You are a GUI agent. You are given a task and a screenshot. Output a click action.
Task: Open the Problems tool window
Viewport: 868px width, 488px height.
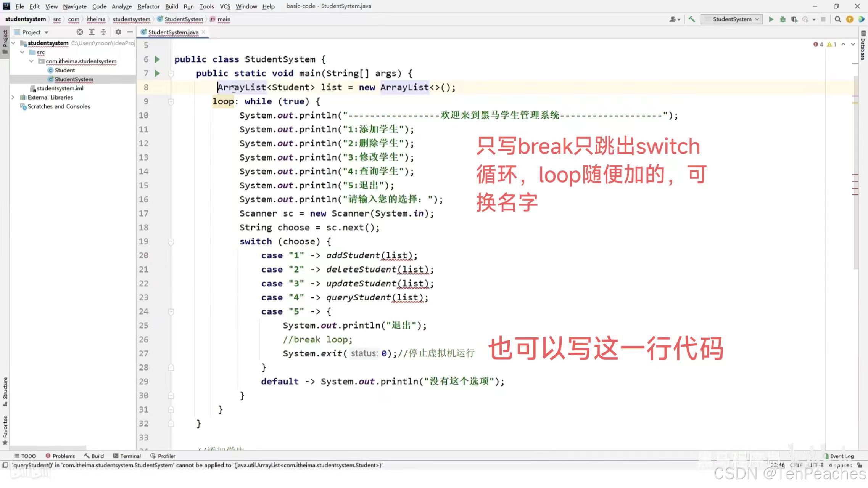click(x=60, y=456)
